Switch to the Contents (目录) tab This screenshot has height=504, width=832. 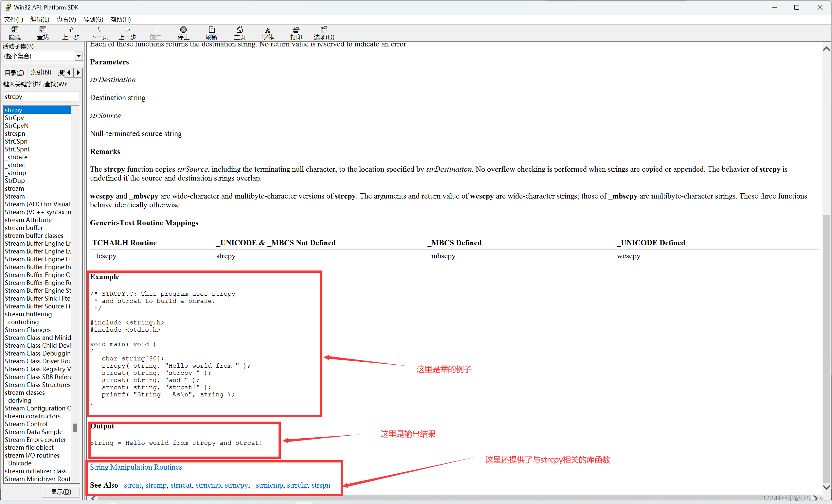pos(14,73)
